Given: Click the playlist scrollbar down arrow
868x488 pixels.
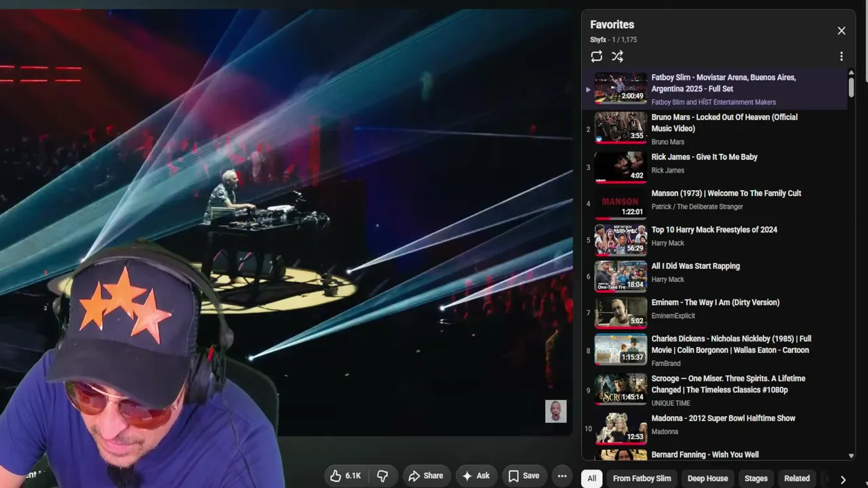Looking at the screenshot, I should [x=851, y=456].
